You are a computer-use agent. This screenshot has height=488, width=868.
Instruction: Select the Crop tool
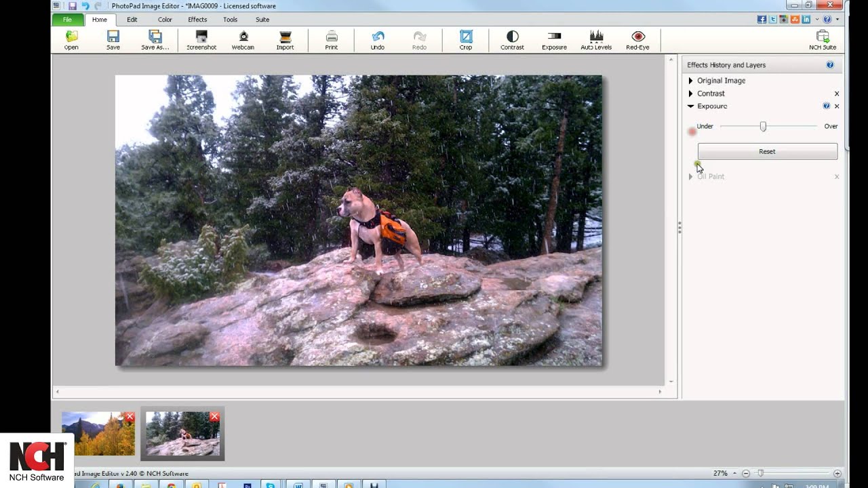[x=466, y=40]
